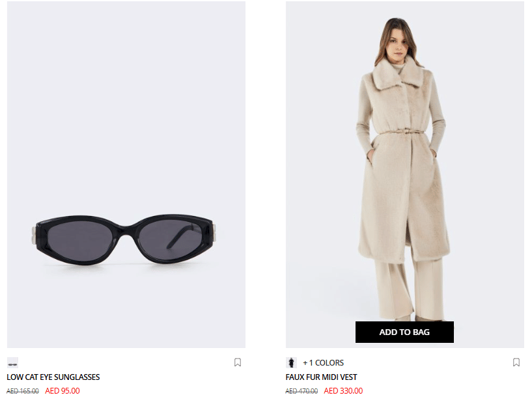Click the crossed-out AED 165.00 price
This screenshot has width=532, height=404.
coord(23,391)
